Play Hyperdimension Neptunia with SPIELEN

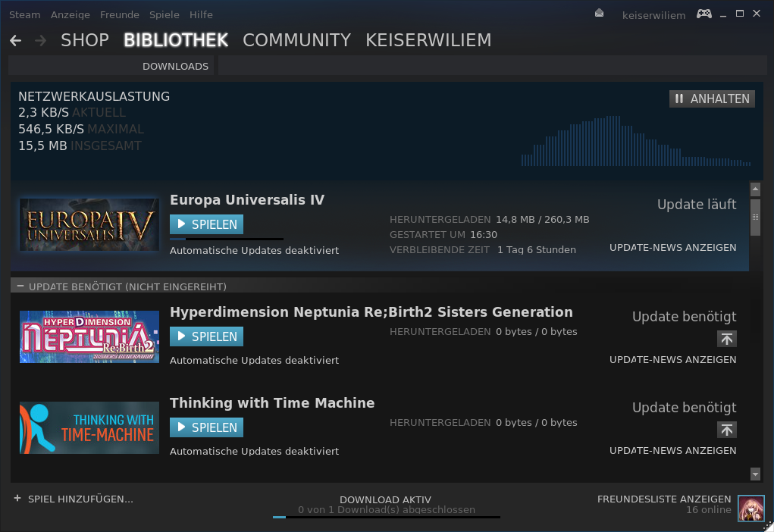pyautogui.click(x=206, y=336)
